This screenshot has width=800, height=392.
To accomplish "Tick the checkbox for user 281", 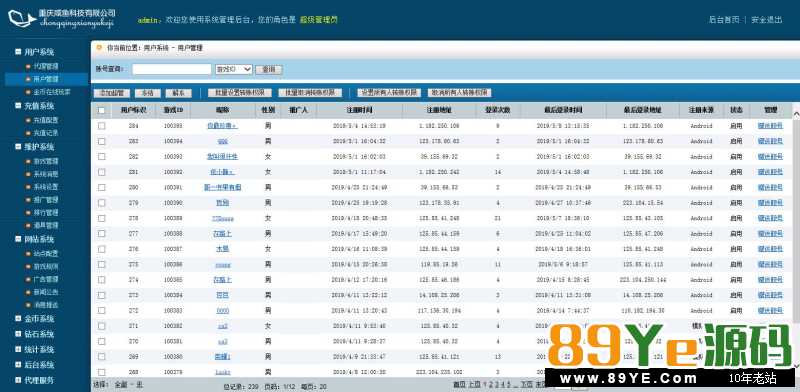I will [x=102, y=172].
